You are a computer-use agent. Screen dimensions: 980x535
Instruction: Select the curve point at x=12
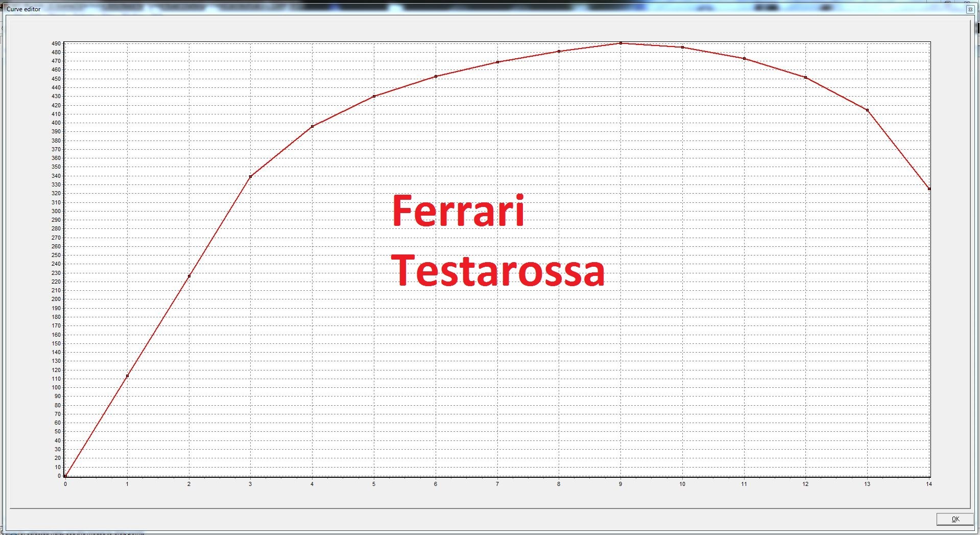(805, 78)
